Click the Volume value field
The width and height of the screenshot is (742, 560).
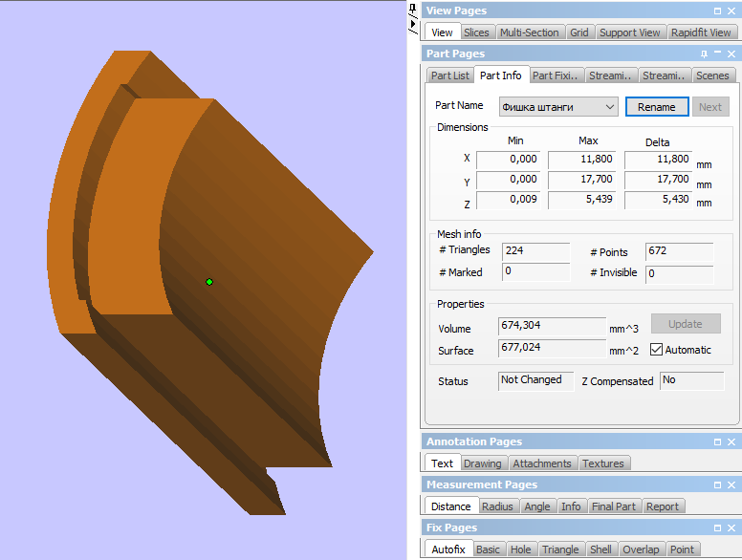coord(552,326)
